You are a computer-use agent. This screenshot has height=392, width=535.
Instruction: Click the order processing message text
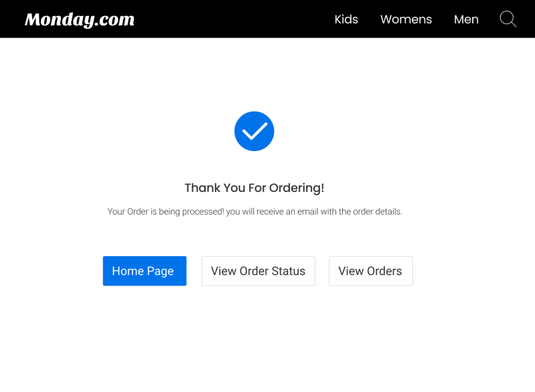[254, 211]
